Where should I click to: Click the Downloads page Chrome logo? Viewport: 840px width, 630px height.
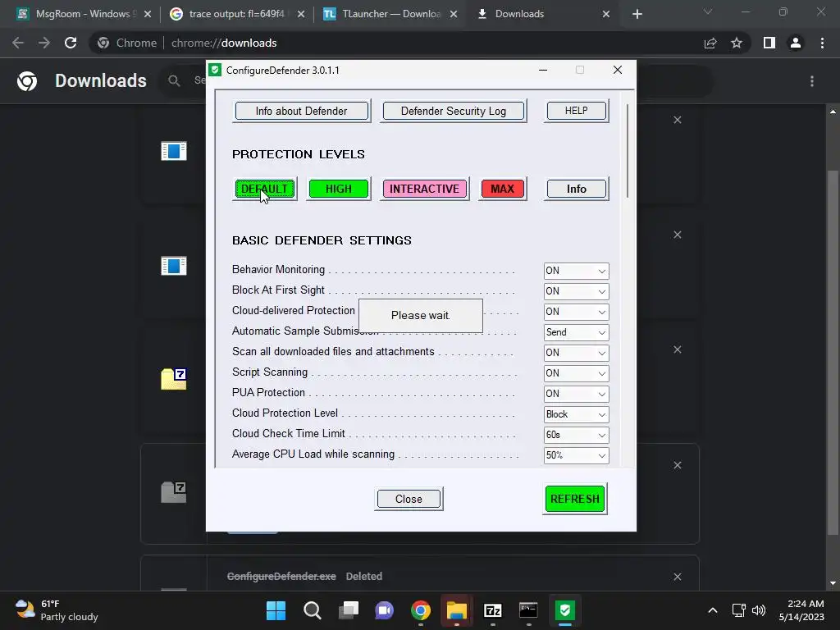point(27,81)
